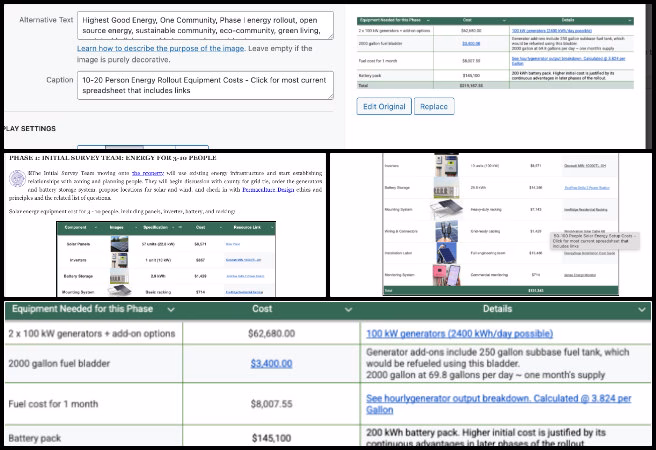Open the Inverters $867 row resource link
The width and height of the screenshot is (656, 450).
243,260
